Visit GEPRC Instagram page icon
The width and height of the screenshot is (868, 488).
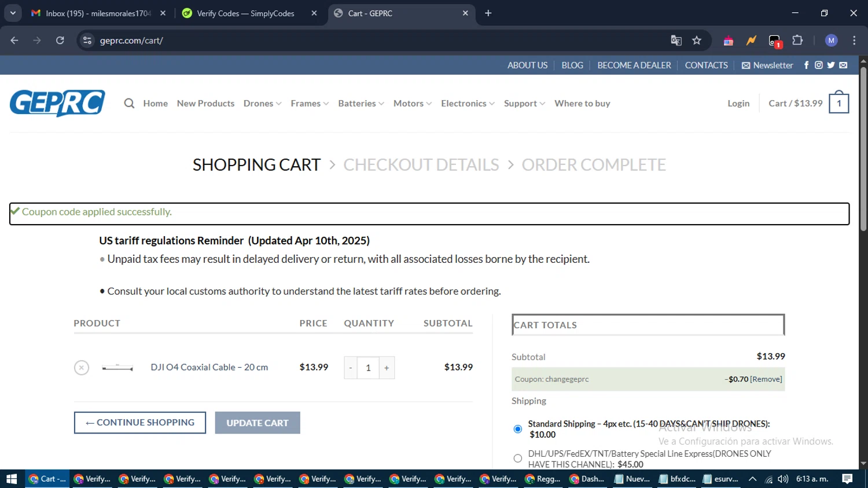tap(818, 65)
